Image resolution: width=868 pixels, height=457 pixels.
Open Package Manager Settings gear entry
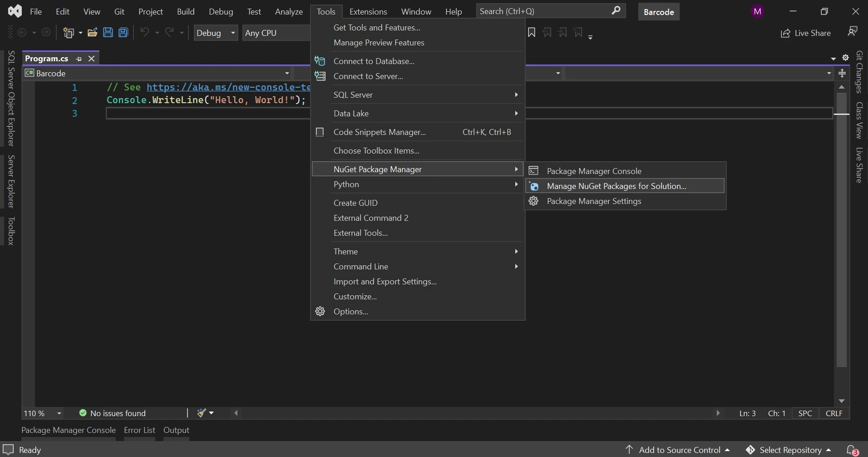[594, 201]
